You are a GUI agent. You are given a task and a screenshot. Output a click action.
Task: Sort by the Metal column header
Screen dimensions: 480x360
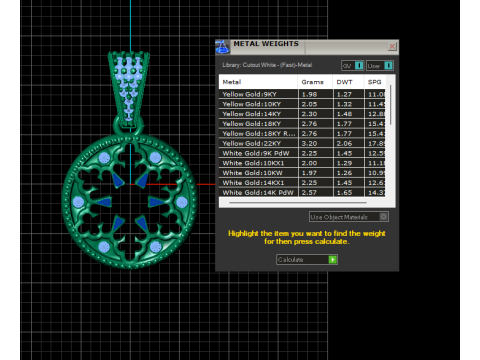point(258,82)
